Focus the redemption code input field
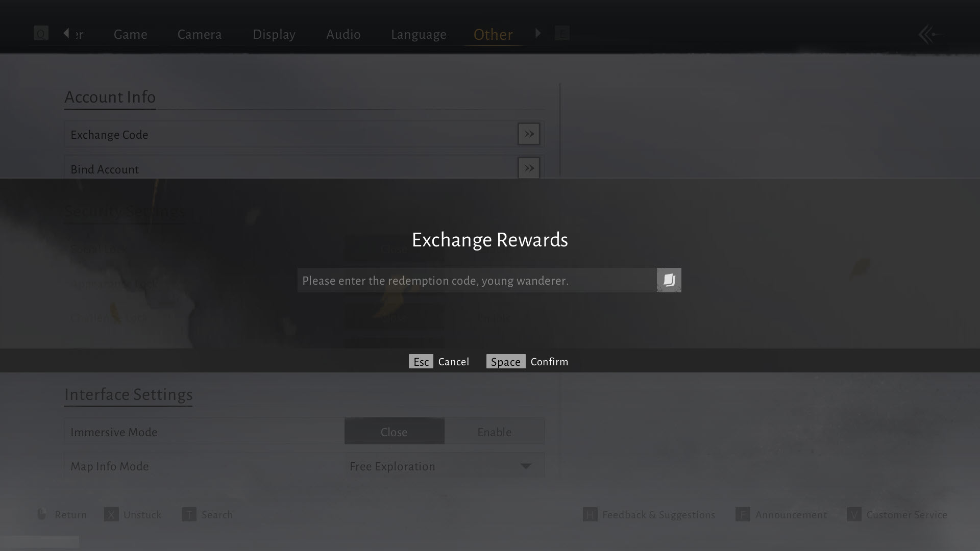The width and height of the screenshot is (980, 551). click(x=477, y=281)
